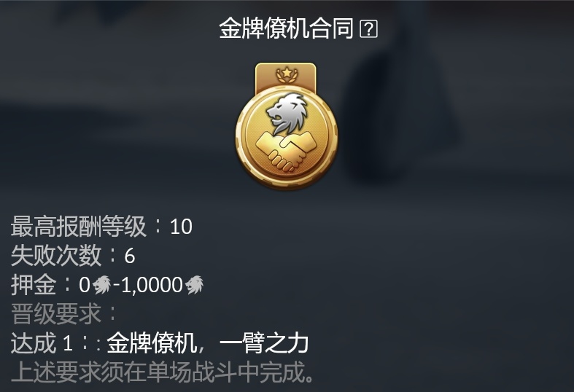Click the 失败次数 label
Screen dimensions: 574x392
click(x=56, y=255)
